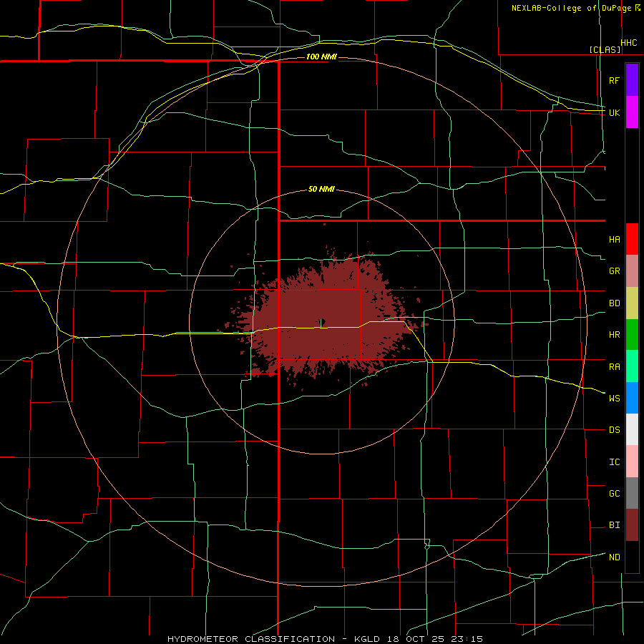
Task: Click the RA light green legend swatch
Action: (x=632, y=366)
